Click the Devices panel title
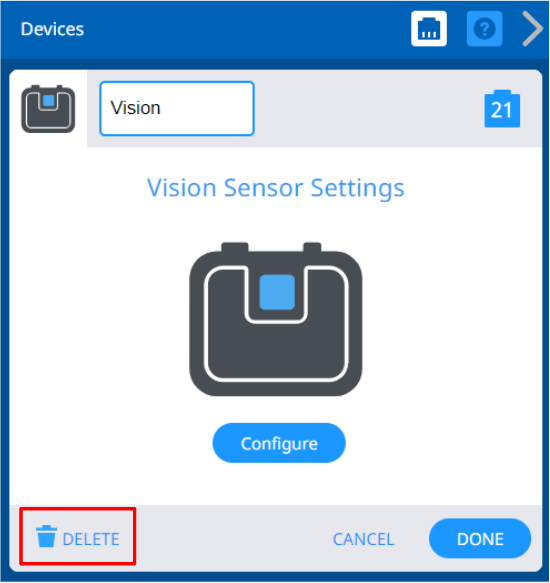550x583 pixels. (52, 29)
